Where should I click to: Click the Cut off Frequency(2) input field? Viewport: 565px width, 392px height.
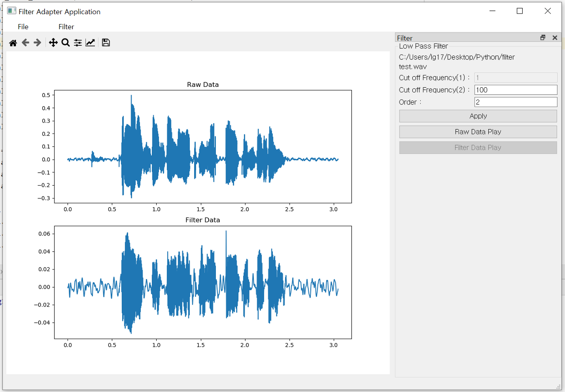[x=516, y=90]
